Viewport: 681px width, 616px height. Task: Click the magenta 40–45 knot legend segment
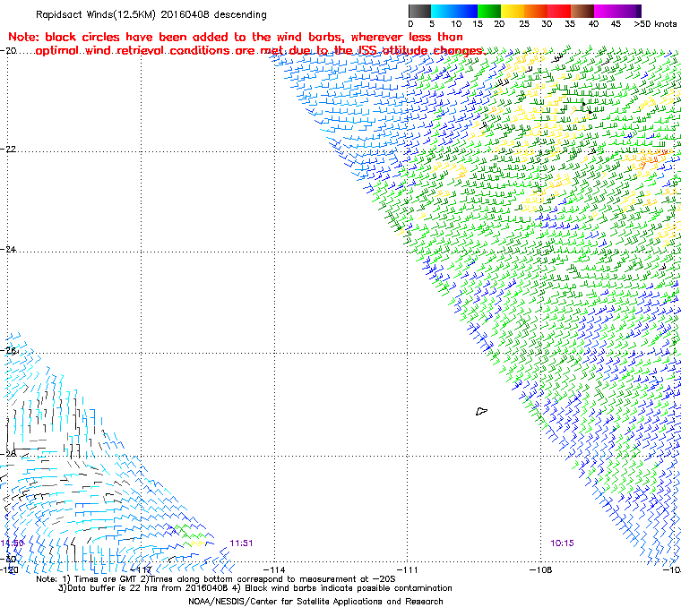coord(606,11)
